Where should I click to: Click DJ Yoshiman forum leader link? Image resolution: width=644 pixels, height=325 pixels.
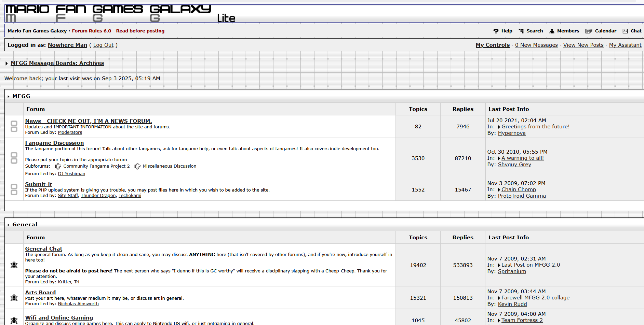pos(71,174)
